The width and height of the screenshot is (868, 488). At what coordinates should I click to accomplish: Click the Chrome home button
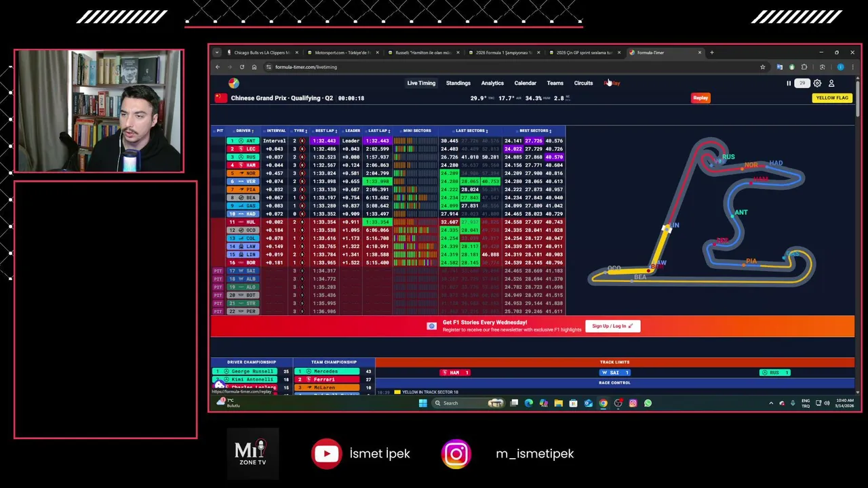click(x=254, y=67)
